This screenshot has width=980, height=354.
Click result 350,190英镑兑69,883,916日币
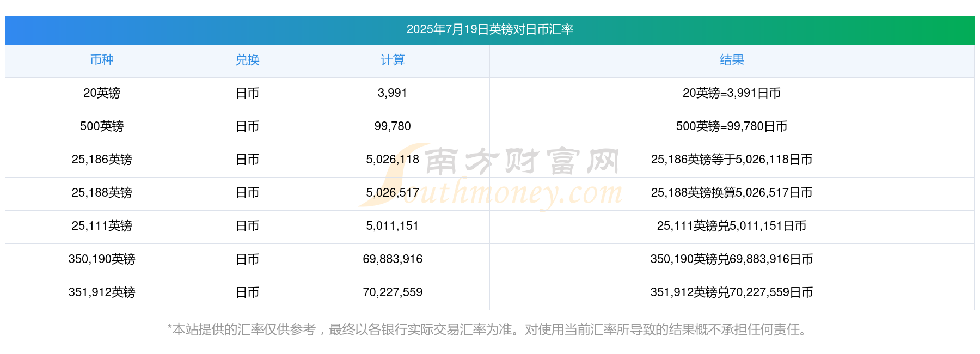click(x=732, y=259)
